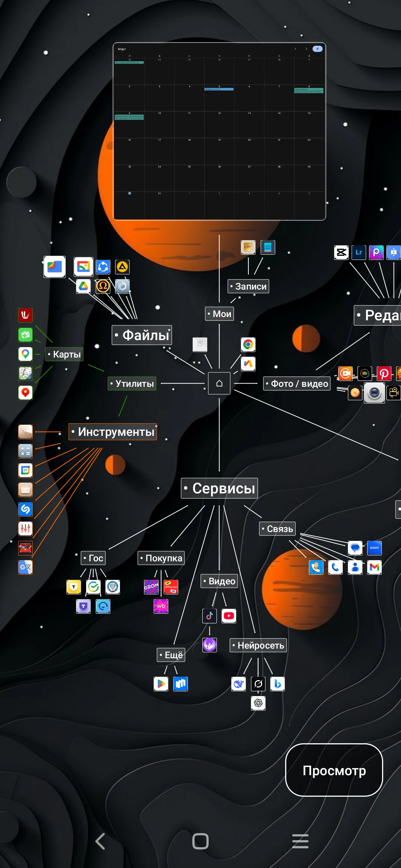The height and width of the screenshot is (868, 401).
Task: Open the Clock app icon
Action: pos(25,432)
